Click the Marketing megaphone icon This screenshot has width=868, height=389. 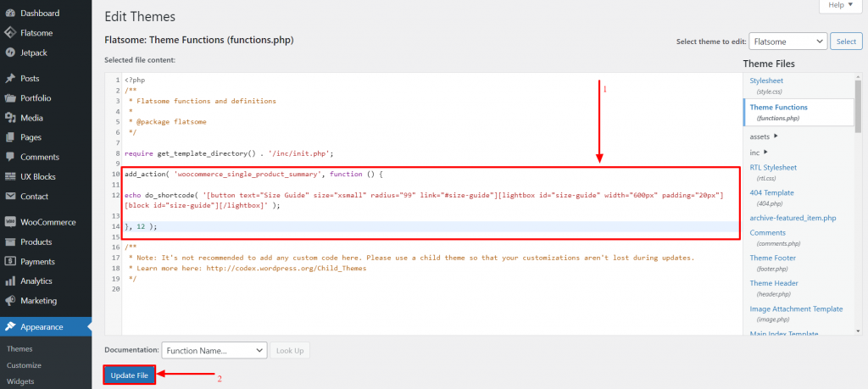(x=10, y=301)
